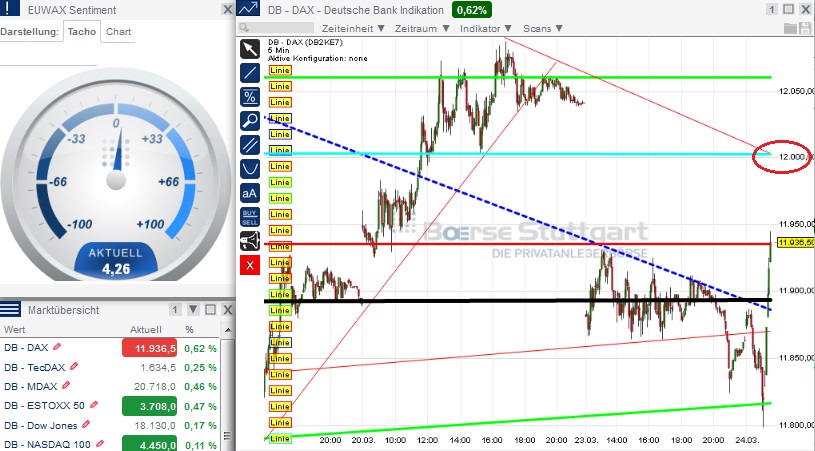Maximize the DB - DAX chart panel

[x=788, y=9]
